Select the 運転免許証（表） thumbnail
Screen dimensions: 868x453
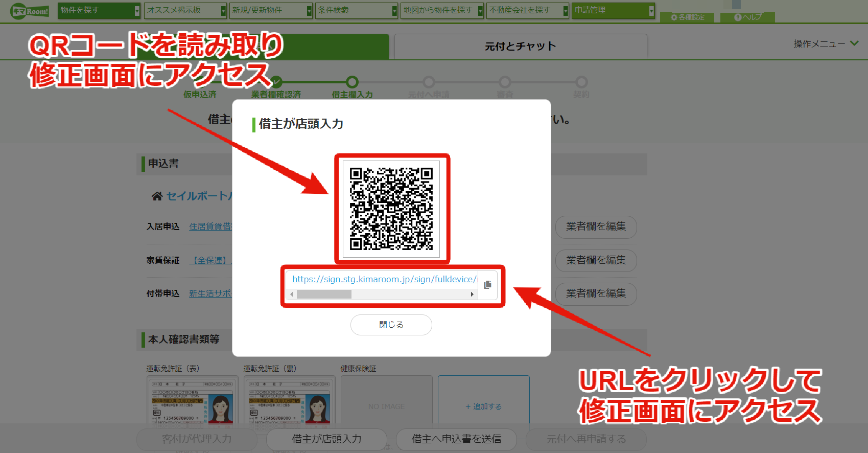point(193,401)
